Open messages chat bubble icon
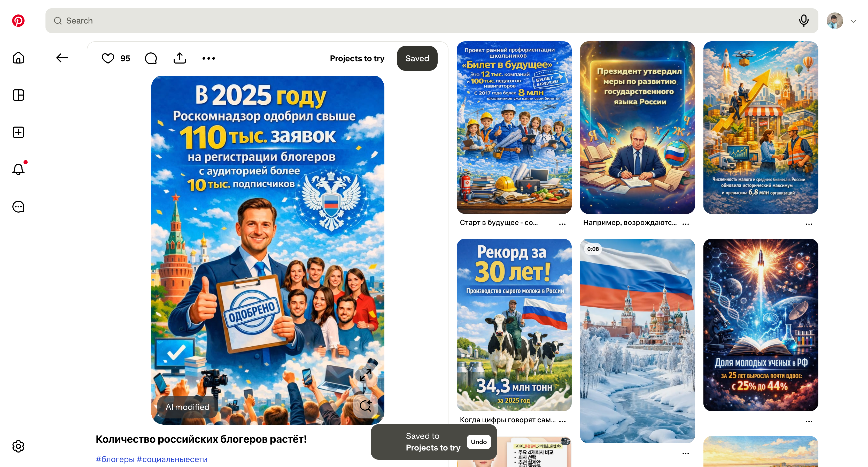Viewport: 868px width, 467px height. (x=18, y=207)
